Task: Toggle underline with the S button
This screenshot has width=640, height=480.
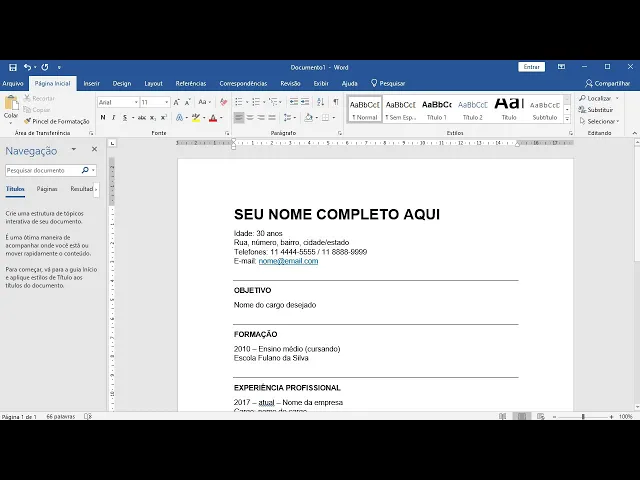Action: (125, 118)
